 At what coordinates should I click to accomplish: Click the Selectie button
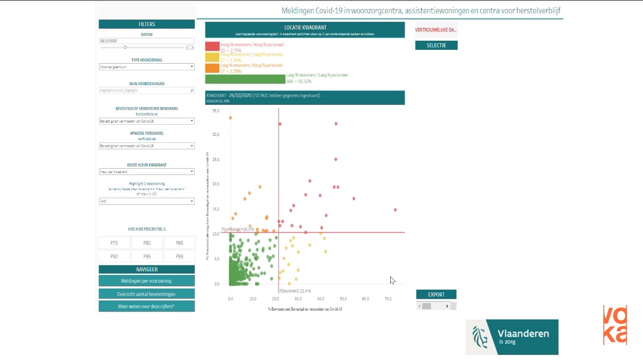click(x=436, y=45)
